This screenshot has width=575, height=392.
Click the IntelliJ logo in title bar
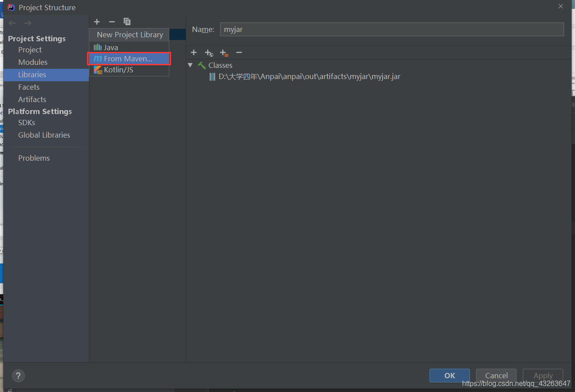coord(11,7)
